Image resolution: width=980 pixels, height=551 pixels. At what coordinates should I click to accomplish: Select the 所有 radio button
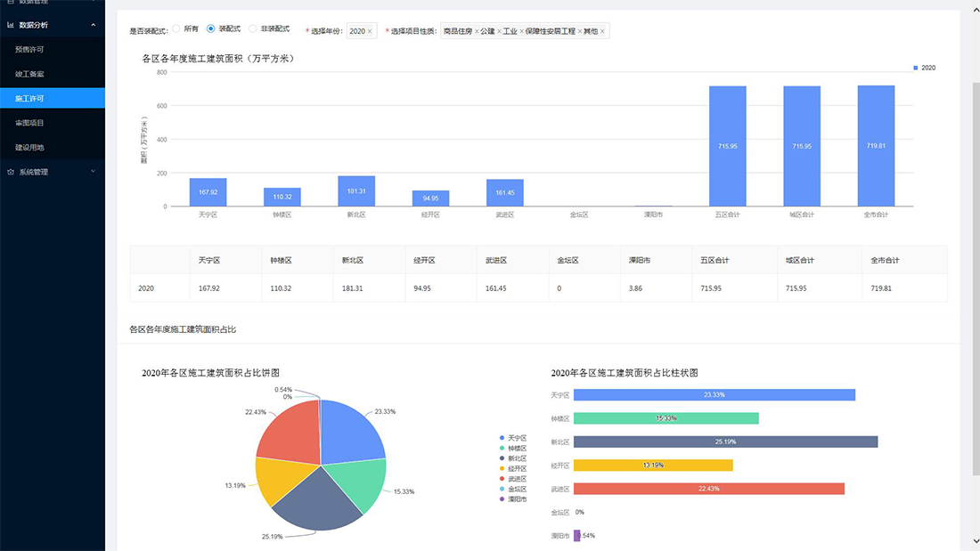[176, 29]
